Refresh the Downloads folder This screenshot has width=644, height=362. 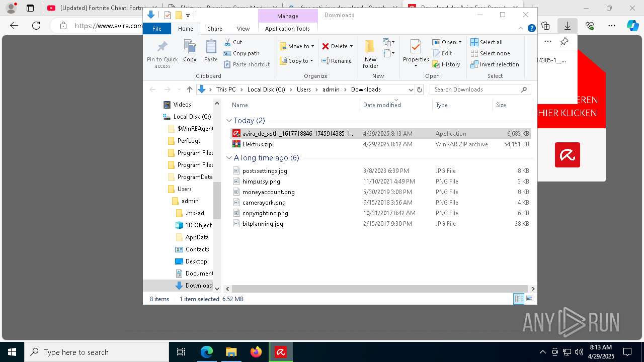pos(420,89)
